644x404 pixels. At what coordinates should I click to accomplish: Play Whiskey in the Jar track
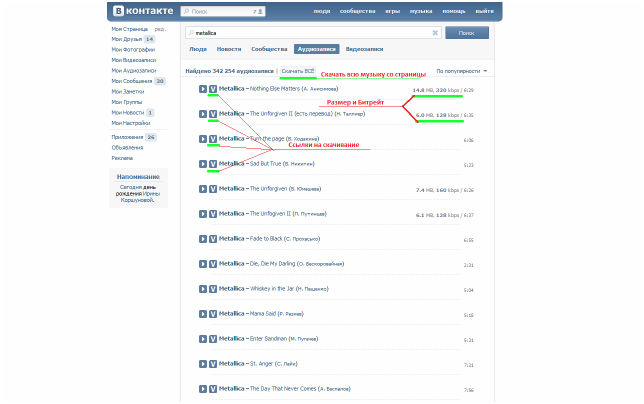[x=203, y=289]
